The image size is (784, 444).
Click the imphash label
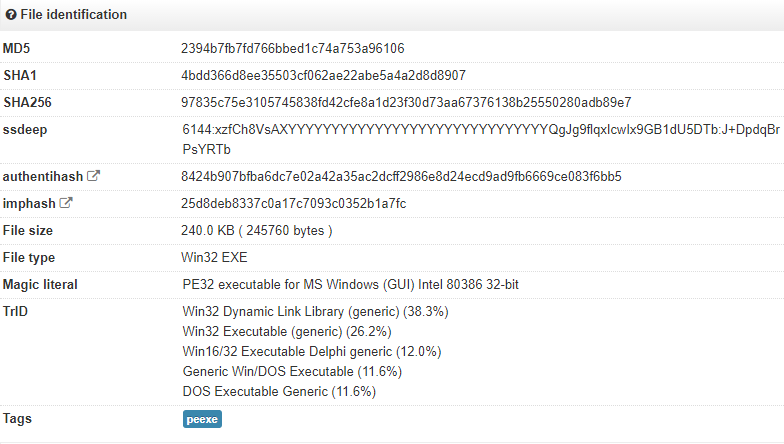pos(29,204)
